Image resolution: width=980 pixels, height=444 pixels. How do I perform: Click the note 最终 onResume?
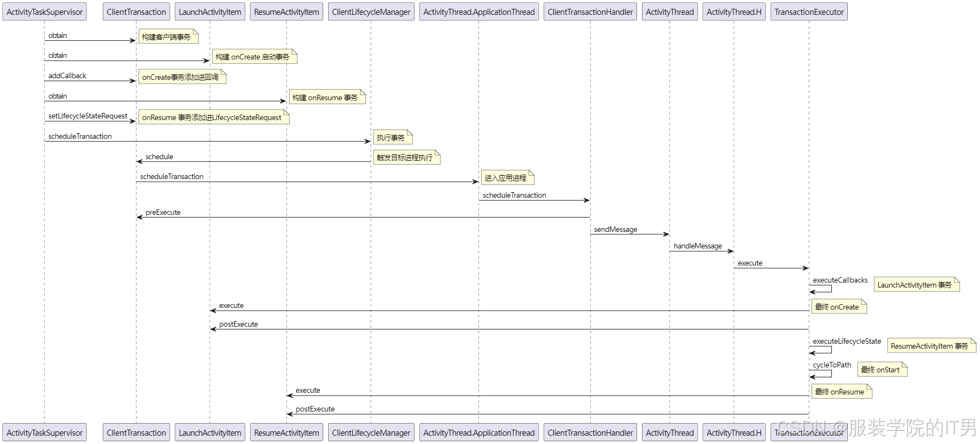coord(842,392)
